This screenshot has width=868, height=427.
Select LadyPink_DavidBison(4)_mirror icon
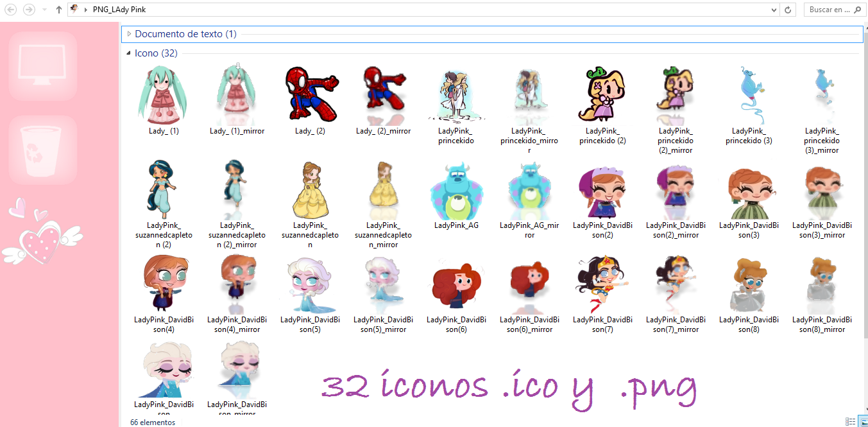coord(237,284)
